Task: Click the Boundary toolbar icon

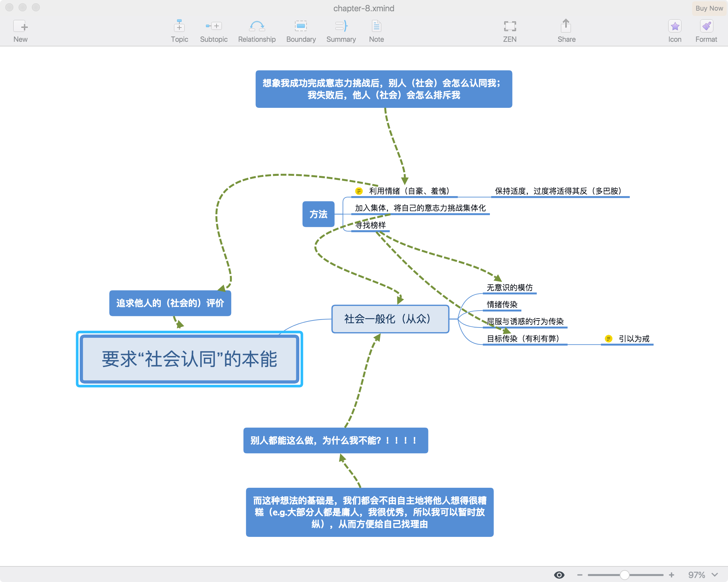Action: (301, 26)
